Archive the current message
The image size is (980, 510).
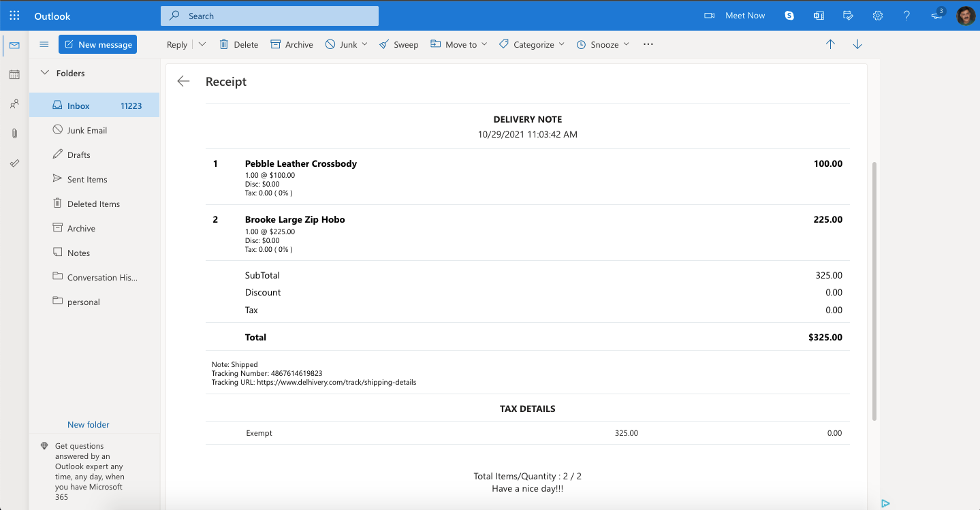(291, 44)
